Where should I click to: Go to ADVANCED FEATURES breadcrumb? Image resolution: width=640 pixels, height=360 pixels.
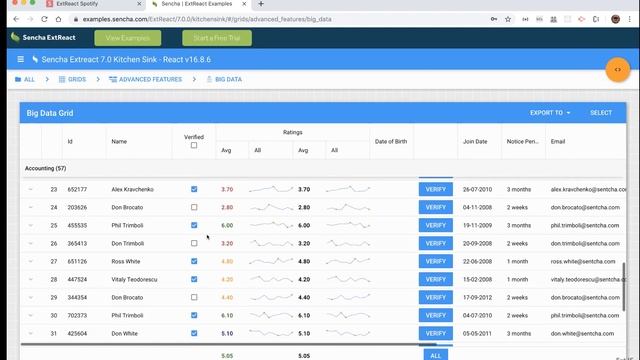pyautogui.click(x=145, y=79)
